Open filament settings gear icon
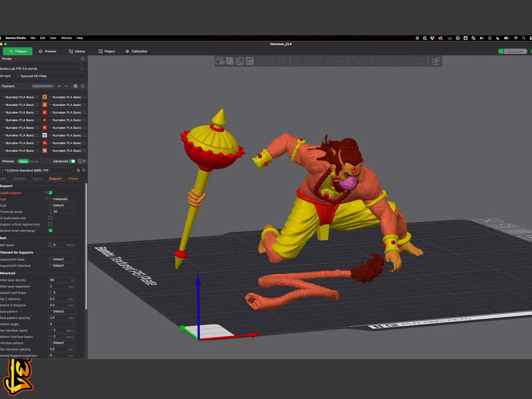Viewport: 532px width, 399px height. click(83, 86)
